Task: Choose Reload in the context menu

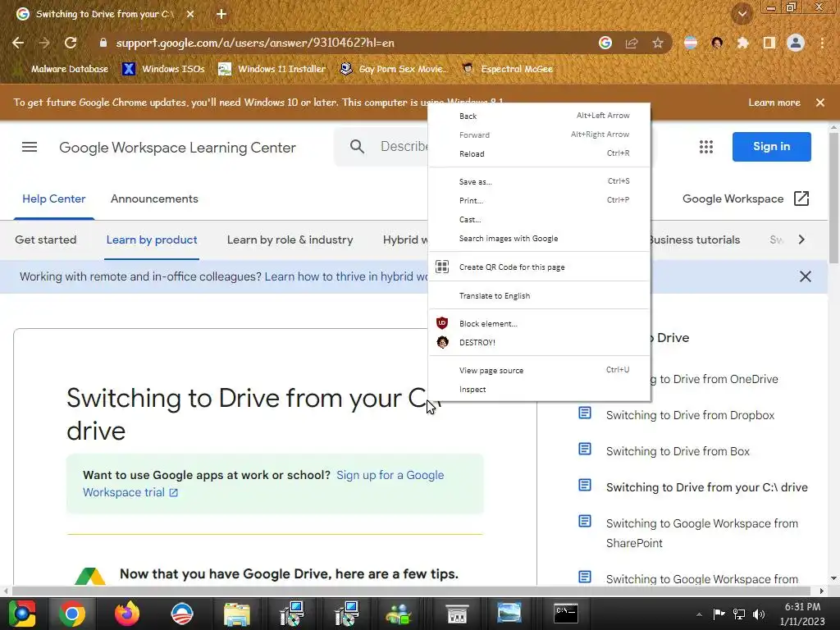Action: [540, 153]
